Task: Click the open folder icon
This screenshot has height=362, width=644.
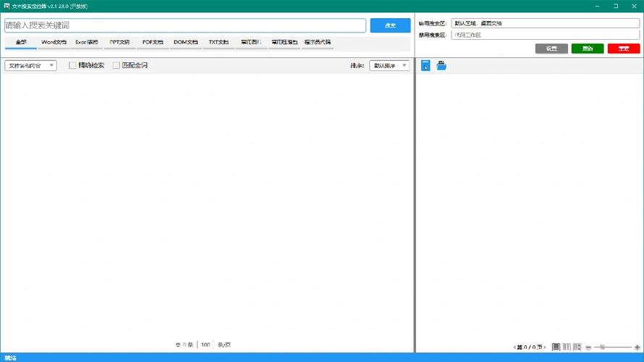Action: pyautogui.click(x=441, y=66)
